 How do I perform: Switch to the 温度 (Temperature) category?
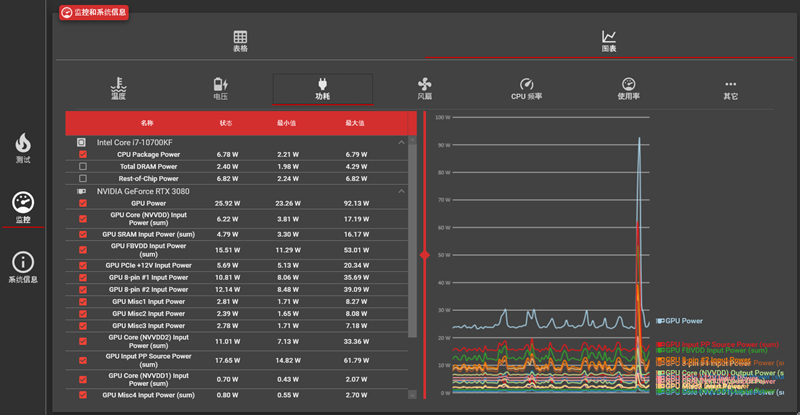[x=119, y=89]
